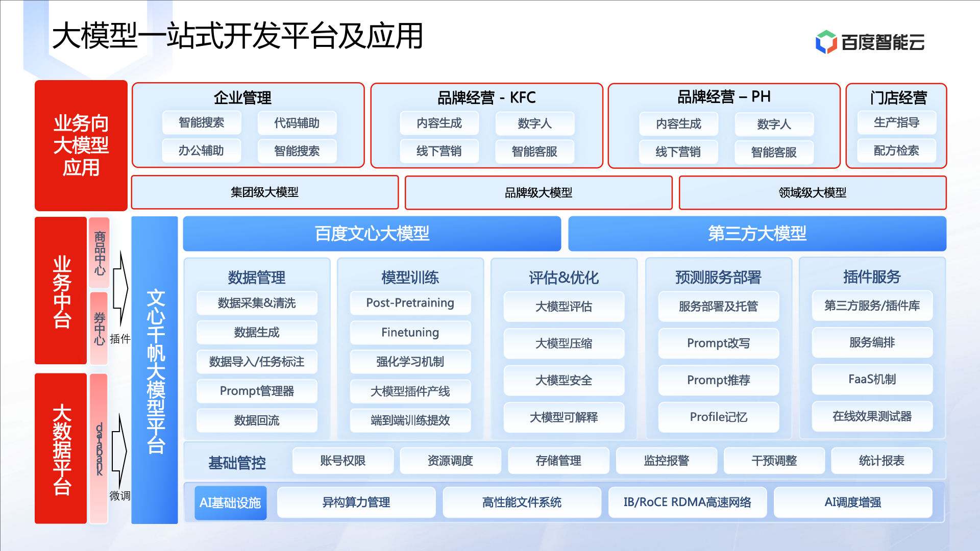Select the 插件服务 heading
The image size is (980, 551).
[x=872, y=277]
